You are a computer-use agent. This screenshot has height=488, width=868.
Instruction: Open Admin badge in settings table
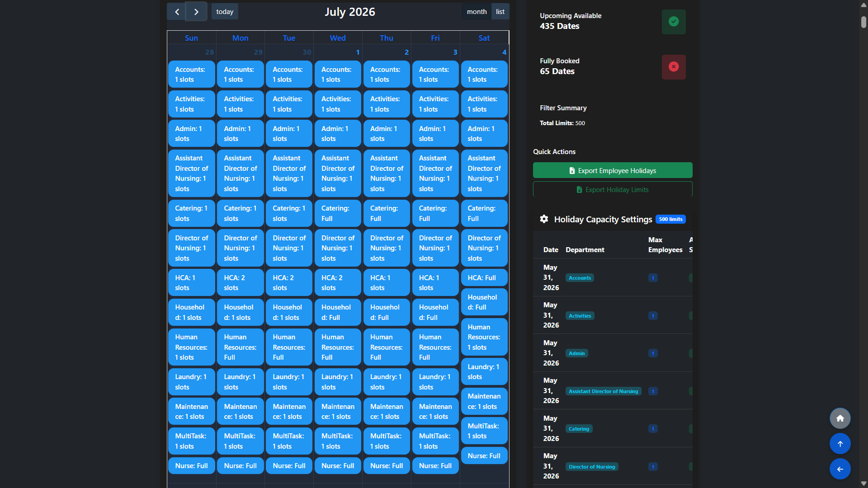pos(576,353)
